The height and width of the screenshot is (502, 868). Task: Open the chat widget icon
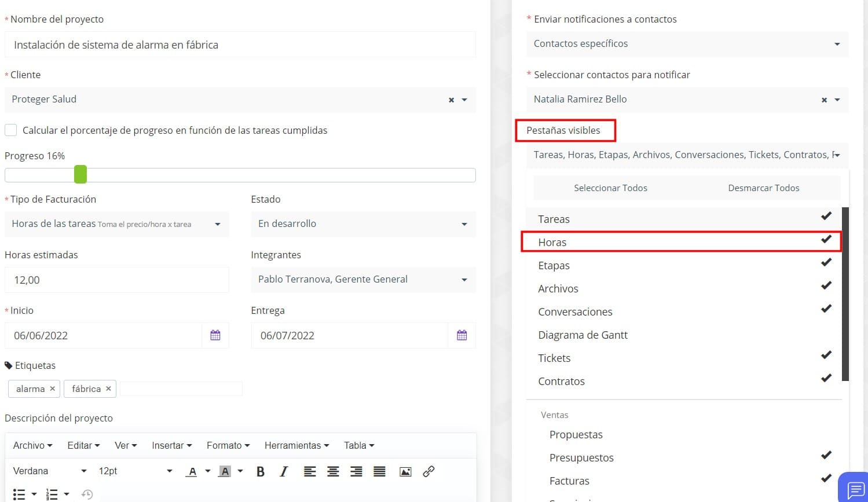click(855, 489)
